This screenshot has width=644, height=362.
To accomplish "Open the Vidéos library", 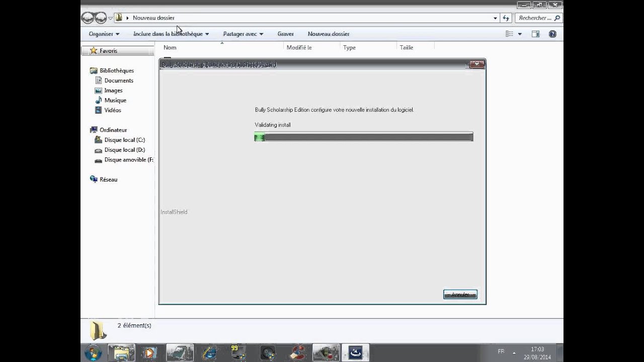I will (113, 110).
